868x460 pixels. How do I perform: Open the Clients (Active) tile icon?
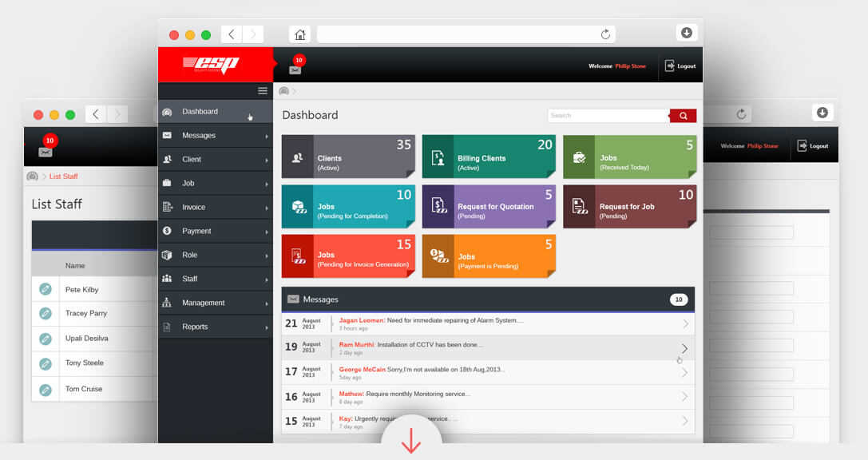coord(297,158)
